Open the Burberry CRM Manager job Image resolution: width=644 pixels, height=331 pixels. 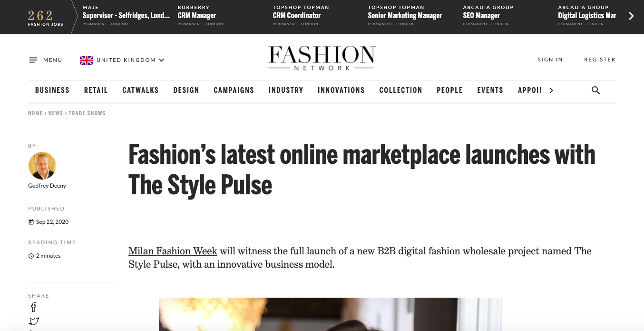pyautogui.click(x=200, y=16)
